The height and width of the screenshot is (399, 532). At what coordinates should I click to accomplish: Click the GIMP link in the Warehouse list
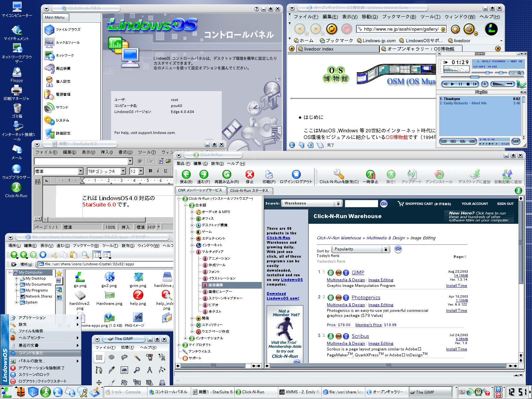click(358, 272)
